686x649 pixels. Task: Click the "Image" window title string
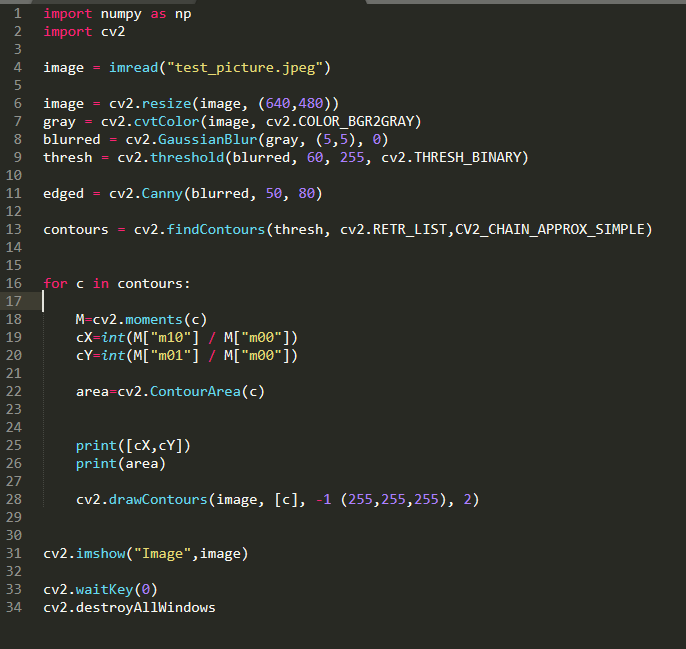click(x=162, y=554)
